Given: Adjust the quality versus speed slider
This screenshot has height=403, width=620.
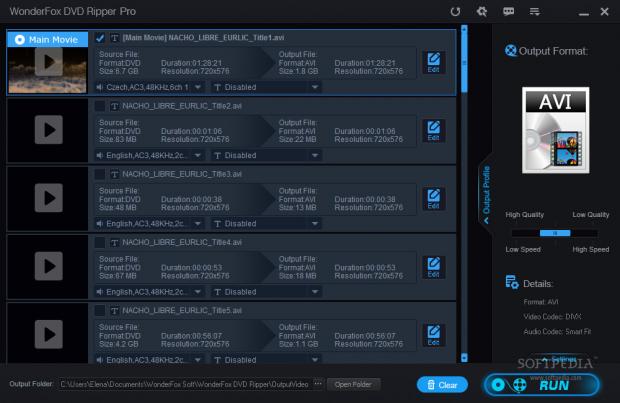Looking at the screenshot, I should coord(556,232).
